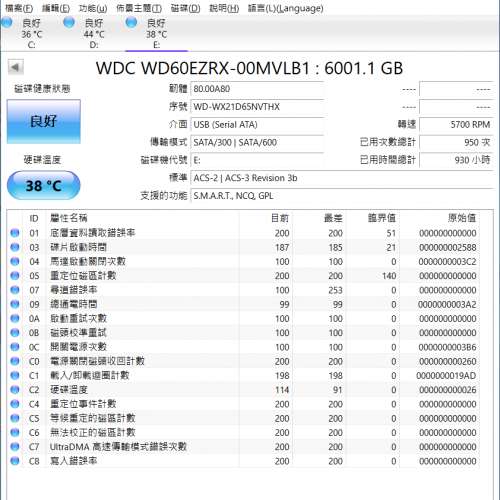Click the 良好 health status button

44,122
